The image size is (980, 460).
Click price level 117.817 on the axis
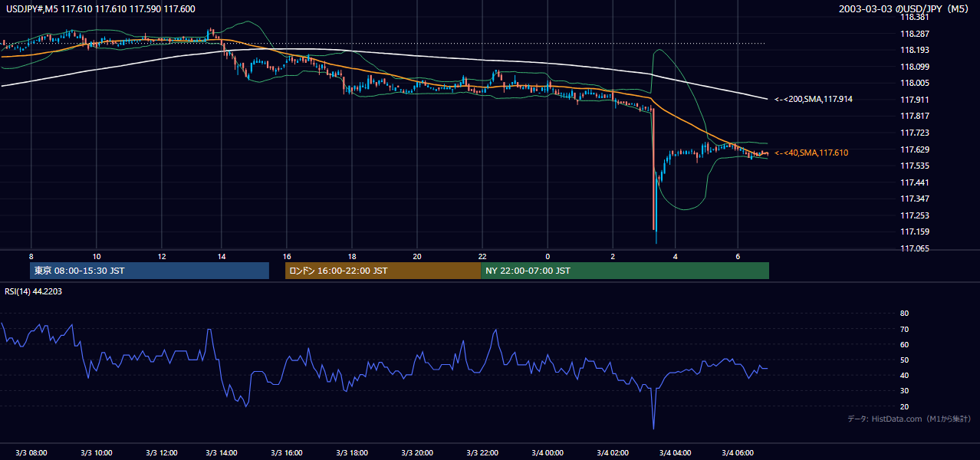pos(914,117)
